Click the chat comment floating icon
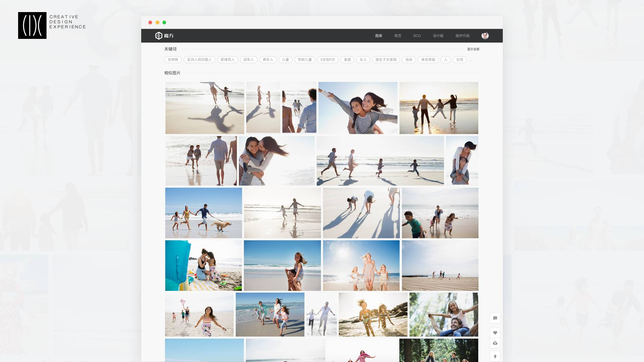The width and height of the screenshot is (644, 362). click(495, 318)
